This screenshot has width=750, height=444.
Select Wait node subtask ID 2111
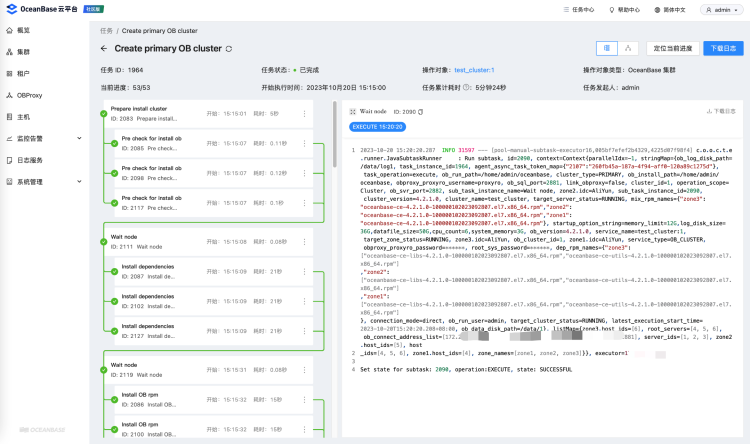pyautogui.click(x=209, y=242)
